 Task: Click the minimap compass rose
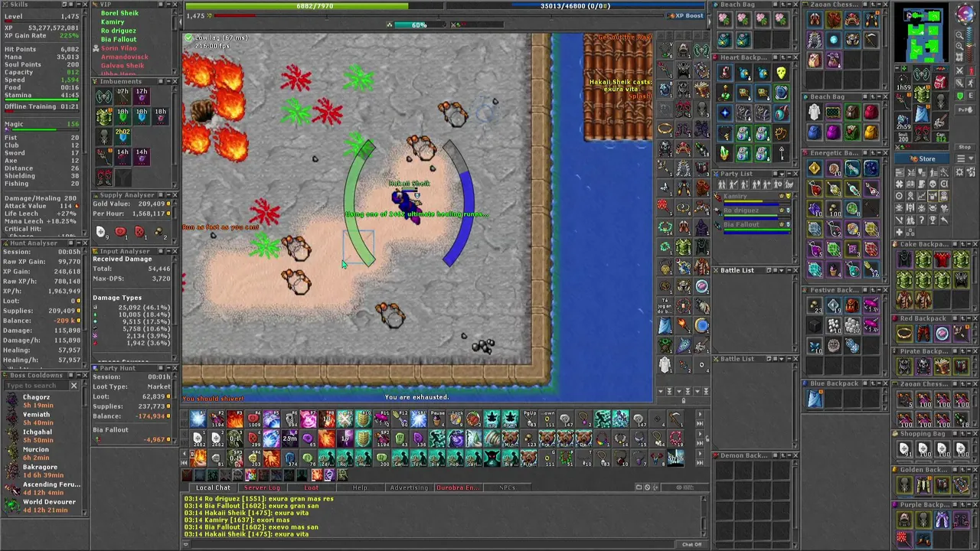(965, 14)
